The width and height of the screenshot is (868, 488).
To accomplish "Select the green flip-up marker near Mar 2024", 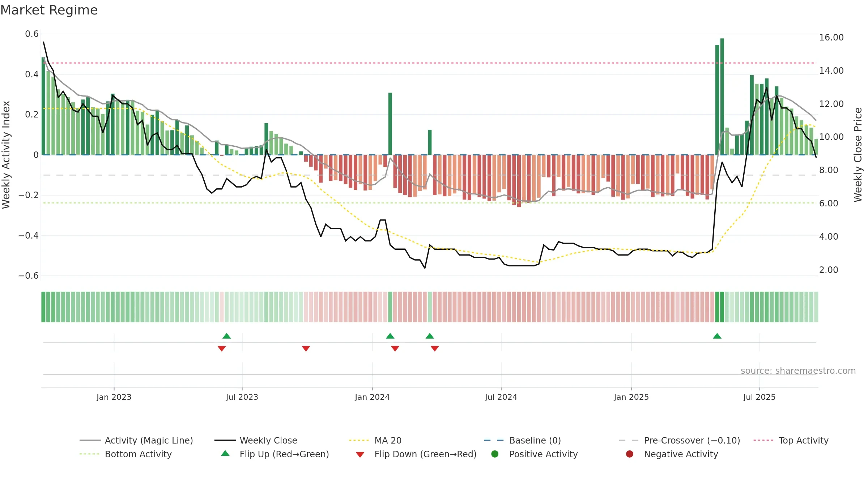I will click(430, 336).
